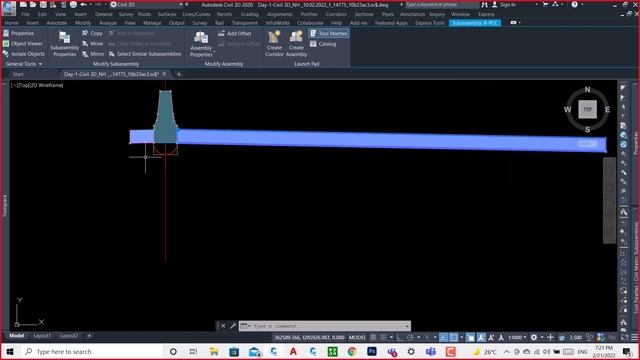Toggle the highlighted object snap button
The image size is (640, 360).
453,338
